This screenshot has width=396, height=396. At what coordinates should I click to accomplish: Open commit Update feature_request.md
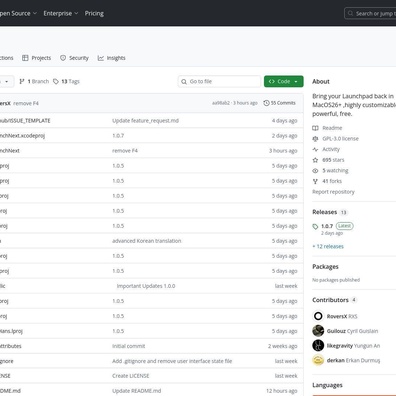point(145,121)
